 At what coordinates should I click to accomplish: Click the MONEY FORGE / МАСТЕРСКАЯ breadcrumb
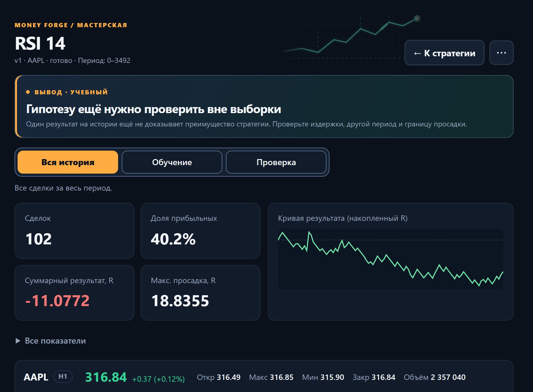[71, 25]
